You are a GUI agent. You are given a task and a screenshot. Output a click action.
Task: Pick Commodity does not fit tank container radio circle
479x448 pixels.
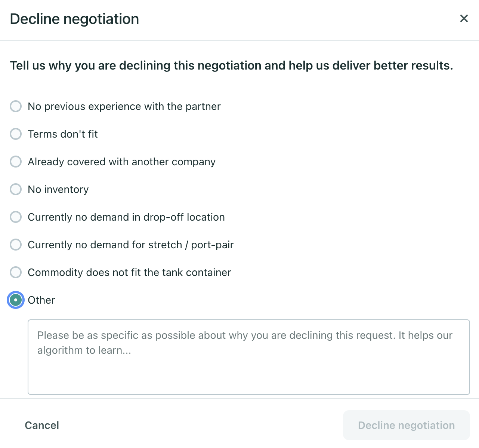[16, 272]
